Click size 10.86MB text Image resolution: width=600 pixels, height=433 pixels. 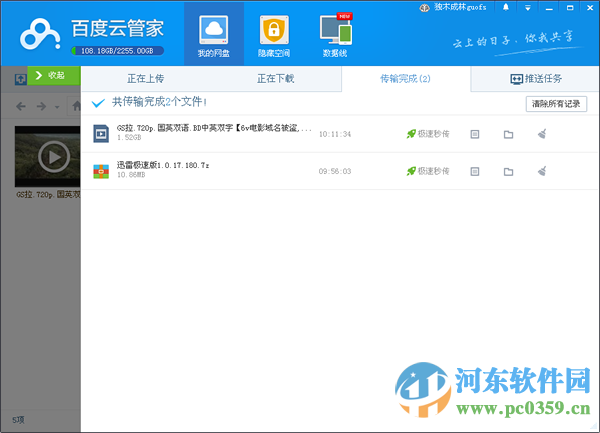click(x=131, y=175)
